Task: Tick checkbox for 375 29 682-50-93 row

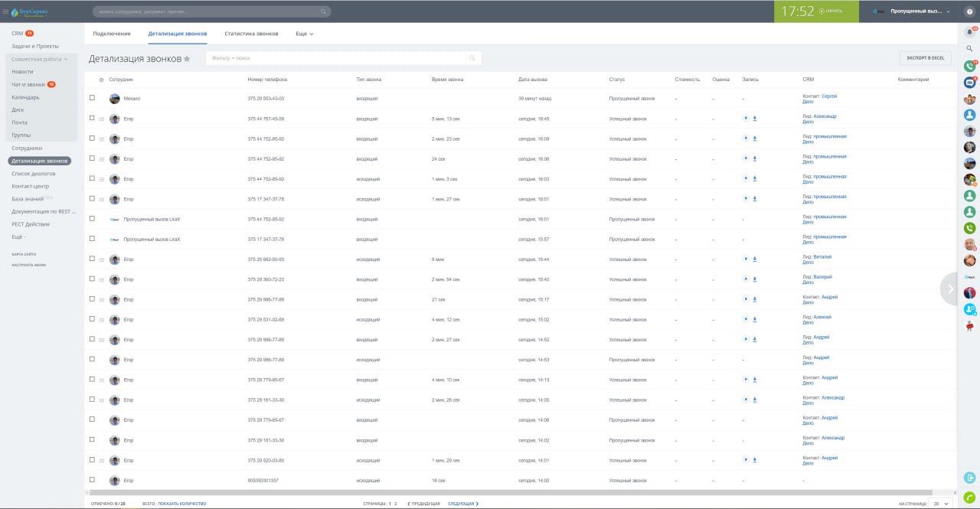Action: tap(92, 259)
